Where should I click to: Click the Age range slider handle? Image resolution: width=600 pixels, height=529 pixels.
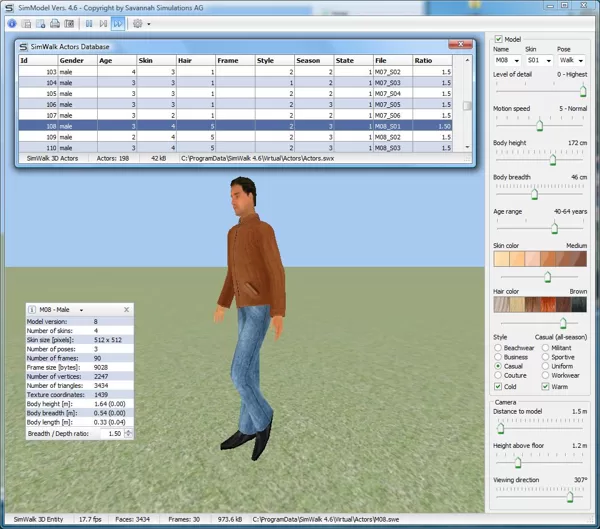click(x=554, y=228)
